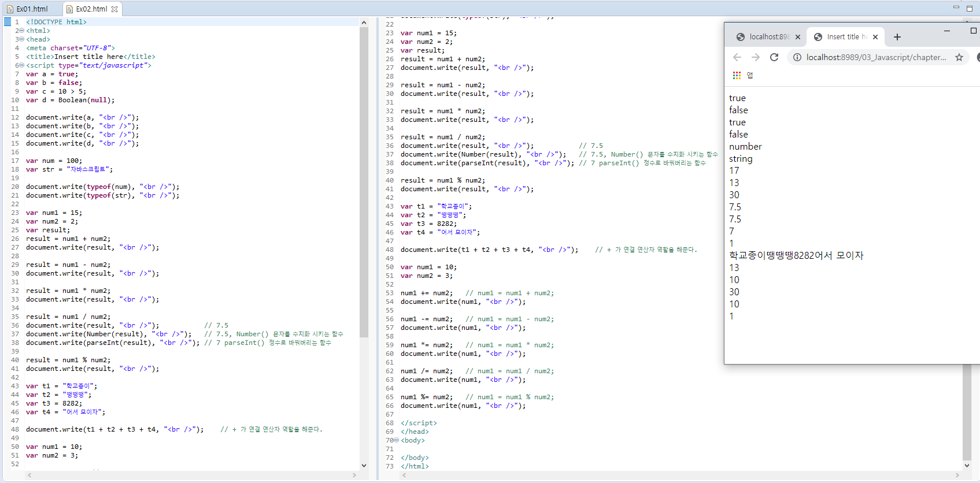Collapse the <html> fold on line 2
The image size is (980, 483).
point(22,31)
